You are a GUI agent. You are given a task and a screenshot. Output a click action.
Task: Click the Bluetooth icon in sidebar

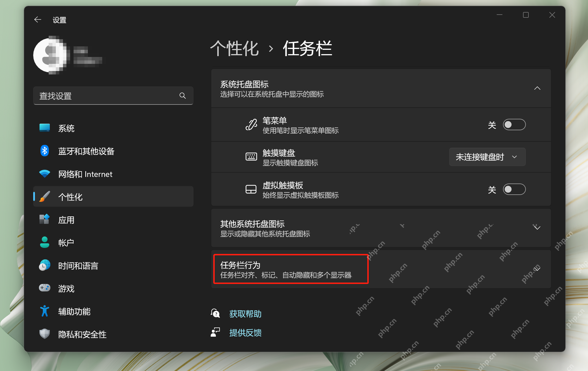pyautogui.click(x=45, y=151)
